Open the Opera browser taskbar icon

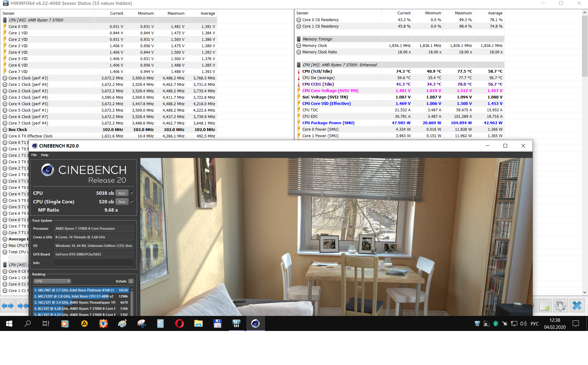pos(180,324)
